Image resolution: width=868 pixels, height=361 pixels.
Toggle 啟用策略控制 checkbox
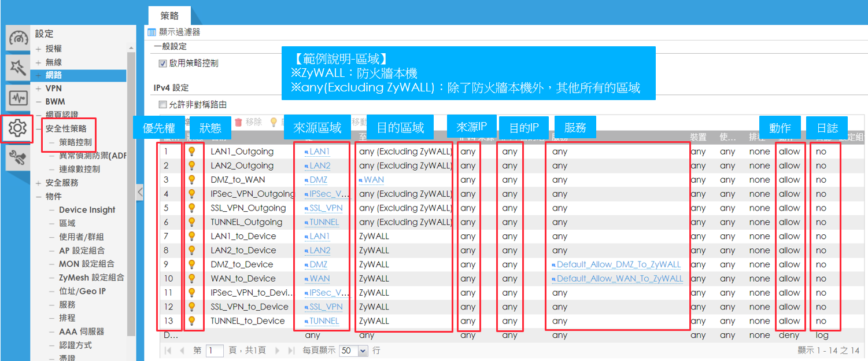[x=162, y=63]
